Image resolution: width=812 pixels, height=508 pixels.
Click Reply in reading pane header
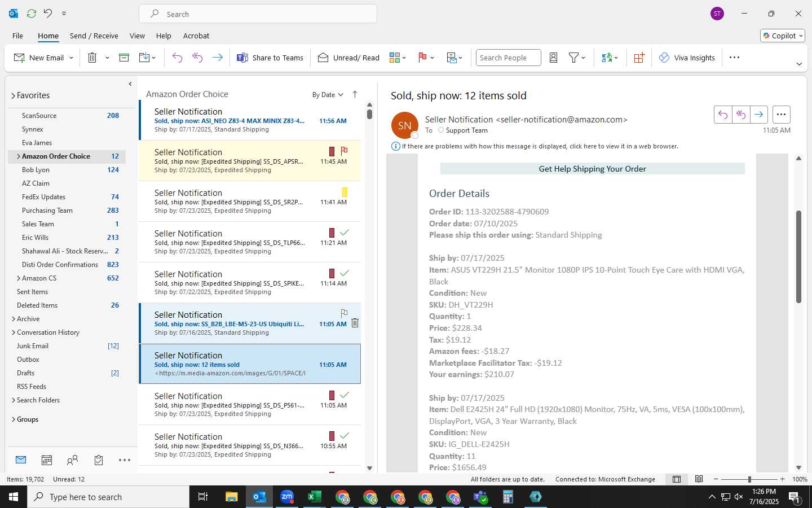(x=723, y=115)
